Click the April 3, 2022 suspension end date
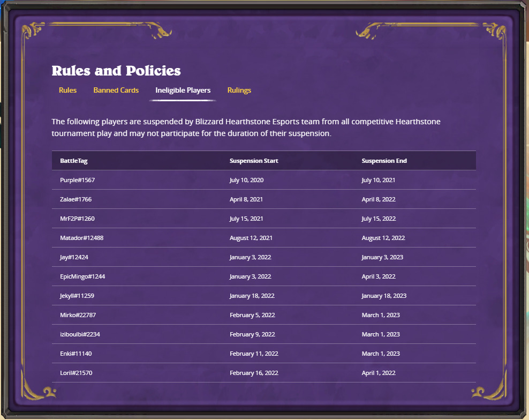The width and height of the screenshot is (529, 420). click(x=378, y=276)
